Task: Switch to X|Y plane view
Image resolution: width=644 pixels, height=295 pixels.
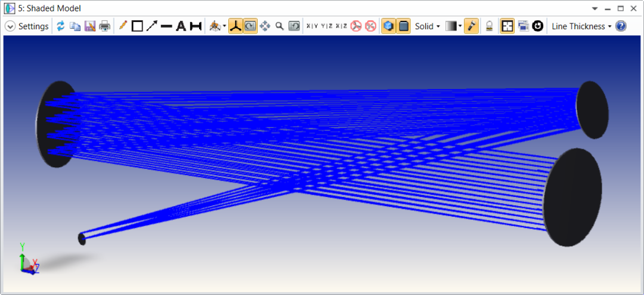Action: tap(312, 26)
